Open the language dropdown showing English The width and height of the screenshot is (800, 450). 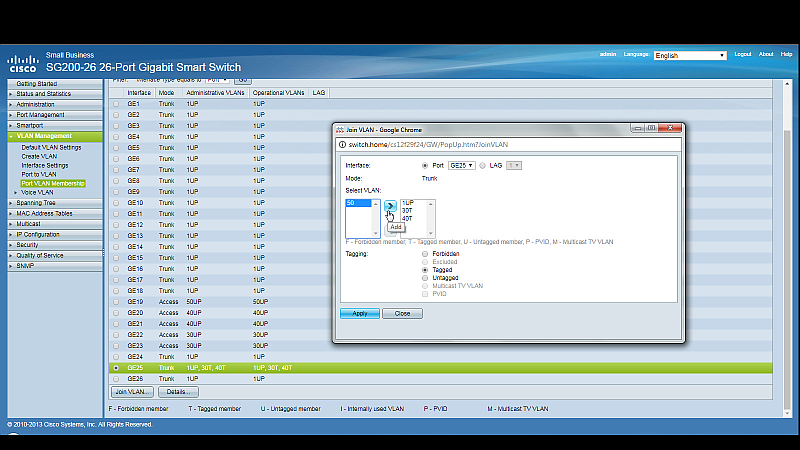tap(690, 56)
